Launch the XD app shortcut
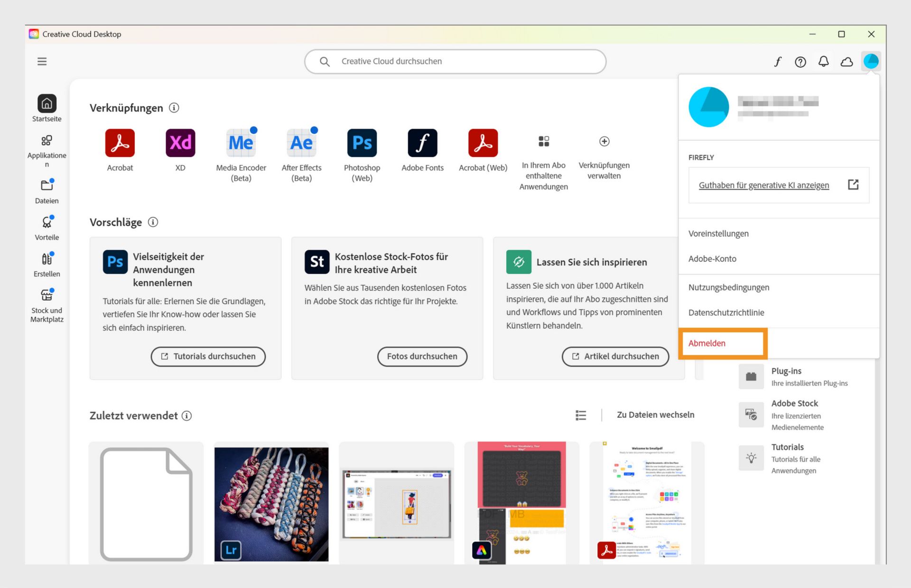This screenshot has height=588, width=911. [180, 143]
